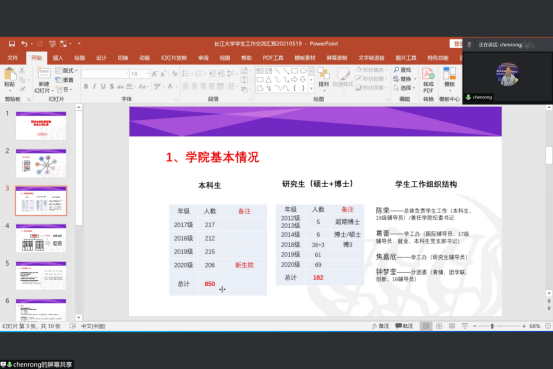553x369 pixels.
Task: Toggle Bold text formatting
Action: tap(86, 86)
